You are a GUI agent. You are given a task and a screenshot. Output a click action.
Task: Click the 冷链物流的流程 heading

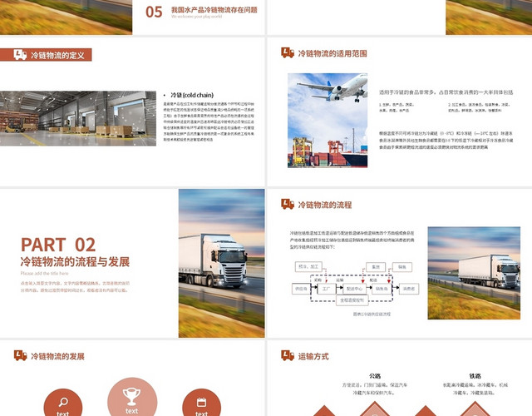coord(325,205)
